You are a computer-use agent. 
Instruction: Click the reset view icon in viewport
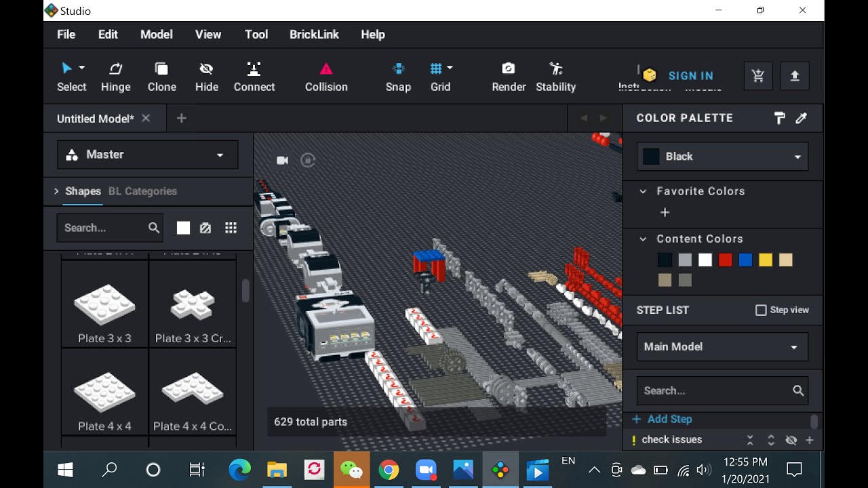pyautogui.click(x=308, y=161)
